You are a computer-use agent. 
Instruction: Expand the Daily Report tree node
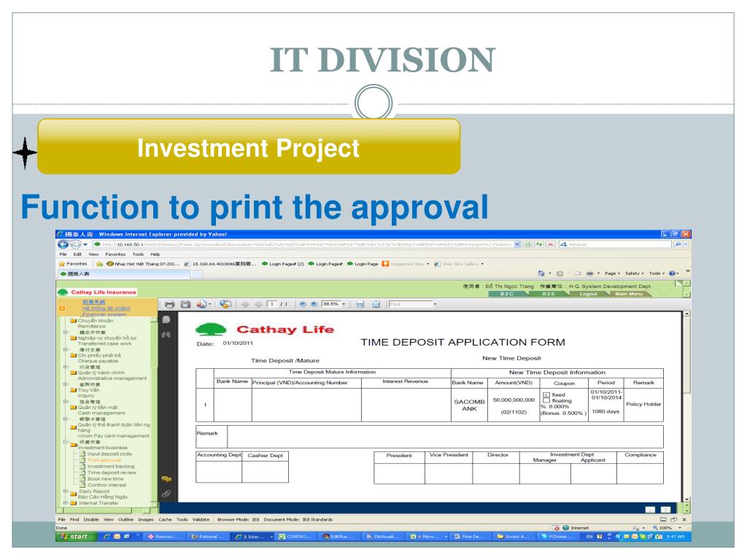click(65, 491)
